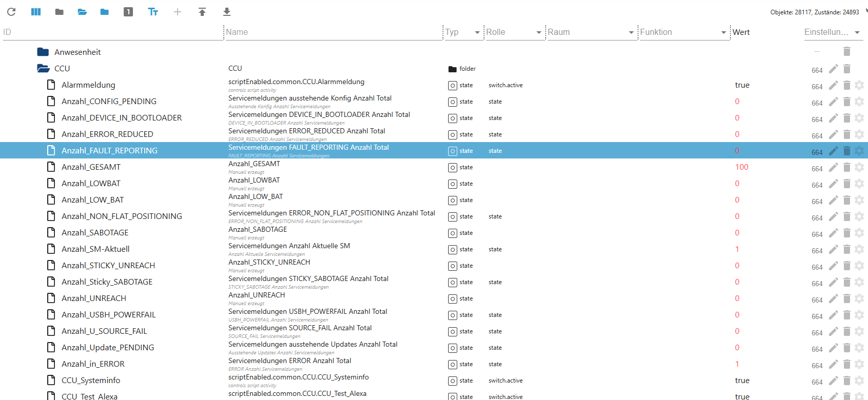Collapse the CCU folder in tree
This screenshot has width=868, height=400.
click(x=43, y=68)
